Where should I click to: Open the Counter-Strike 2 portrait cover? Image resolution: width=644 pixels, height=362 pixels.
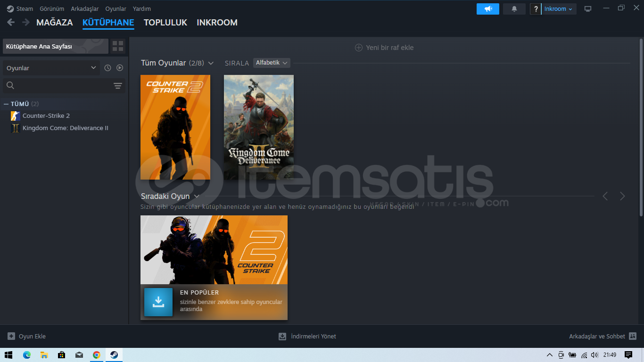(x=175, y=127)
